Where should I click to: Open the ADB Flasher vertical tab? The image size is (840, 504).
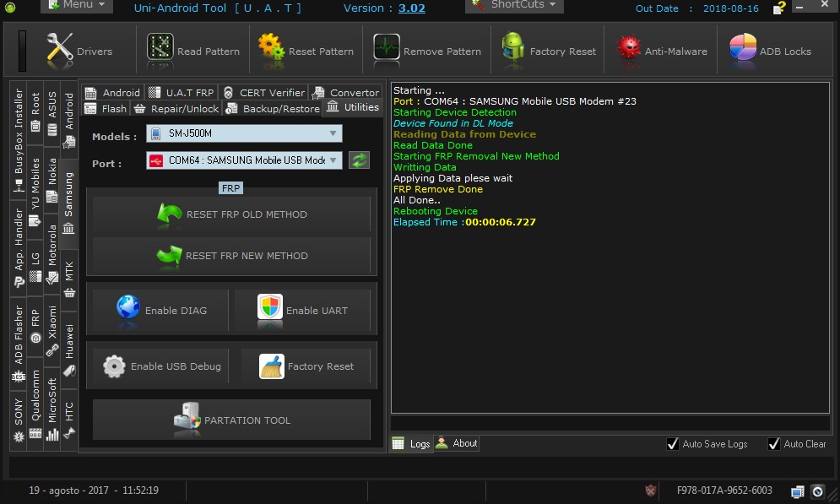19,343
